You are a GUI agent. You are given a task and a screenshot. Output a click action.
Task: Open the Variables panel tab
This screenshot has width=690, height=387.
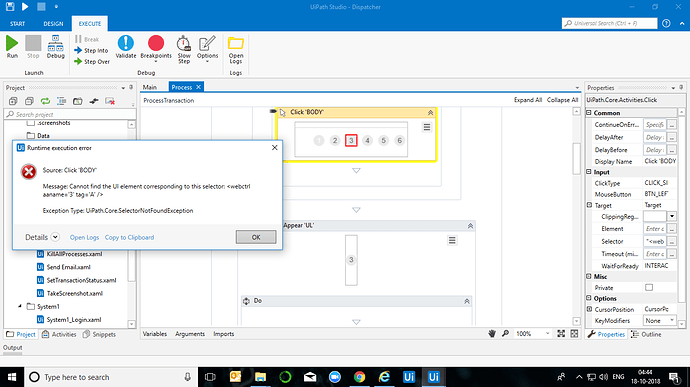pyautogui.click(x=154, y=334)
